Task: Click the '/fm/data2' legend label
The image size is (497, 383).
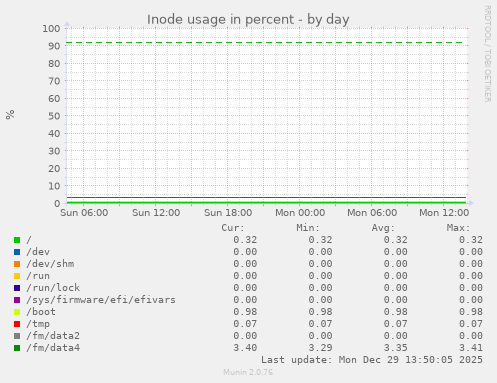Action: (x=53, y=336)
